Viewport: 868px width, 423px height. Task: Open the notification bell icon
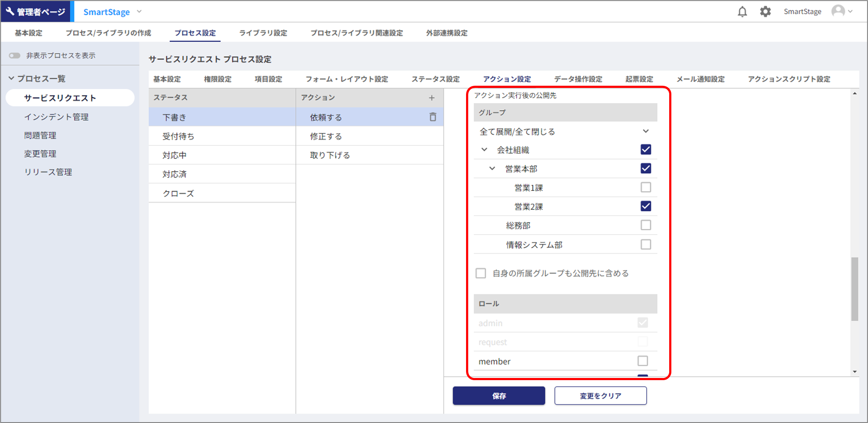pyautogui.click(x=742, y=12)
